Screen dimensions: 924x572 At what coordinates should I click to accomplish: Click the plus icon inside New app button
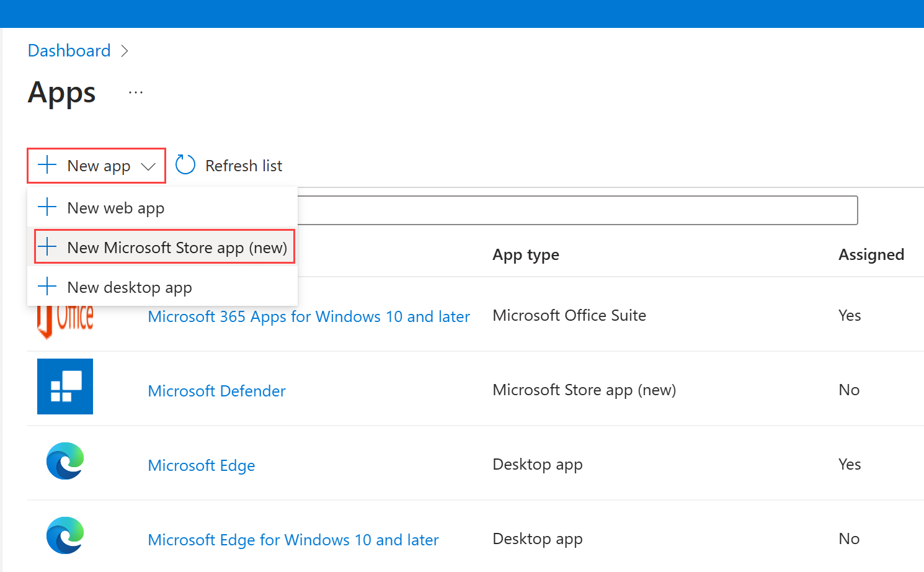(x=47, y=165)
